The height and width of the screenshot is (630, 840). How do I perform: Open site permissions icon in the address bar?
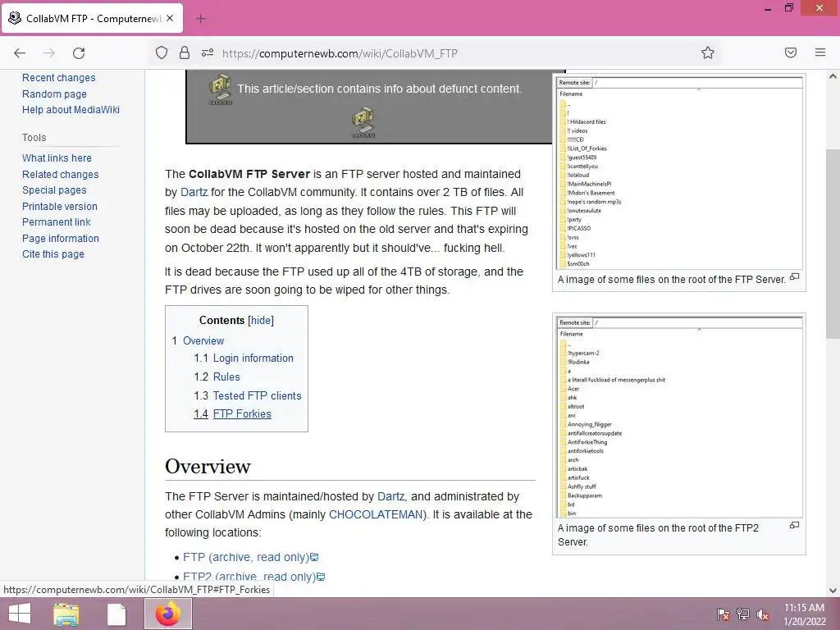tap(208, 52)
